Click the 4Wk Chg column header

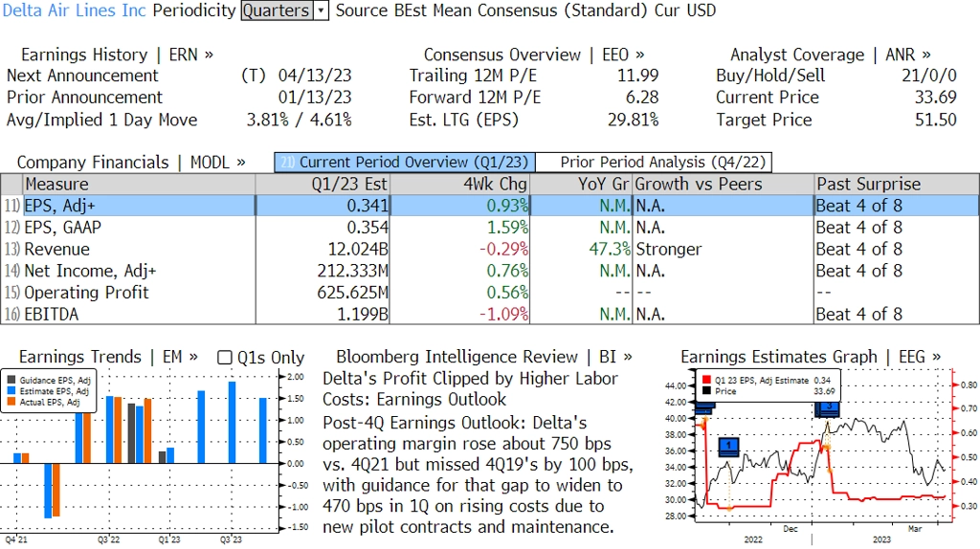(459, 185)
